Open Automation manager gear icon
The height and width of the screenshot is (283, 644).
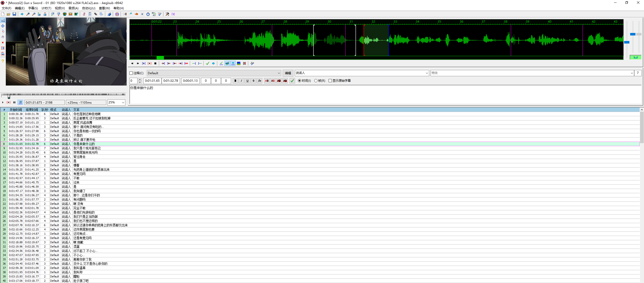click(109, 14)
